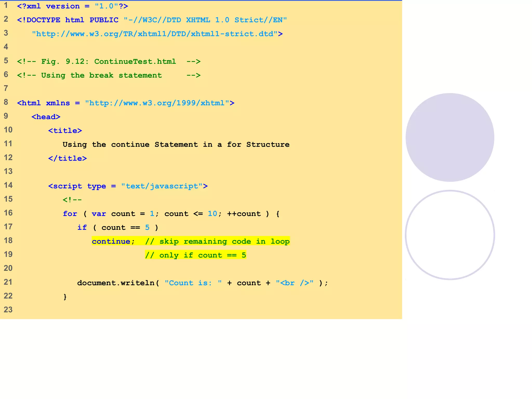Click the comment opener on line 15
Screen dimensions: 532x399
[72, 200]
